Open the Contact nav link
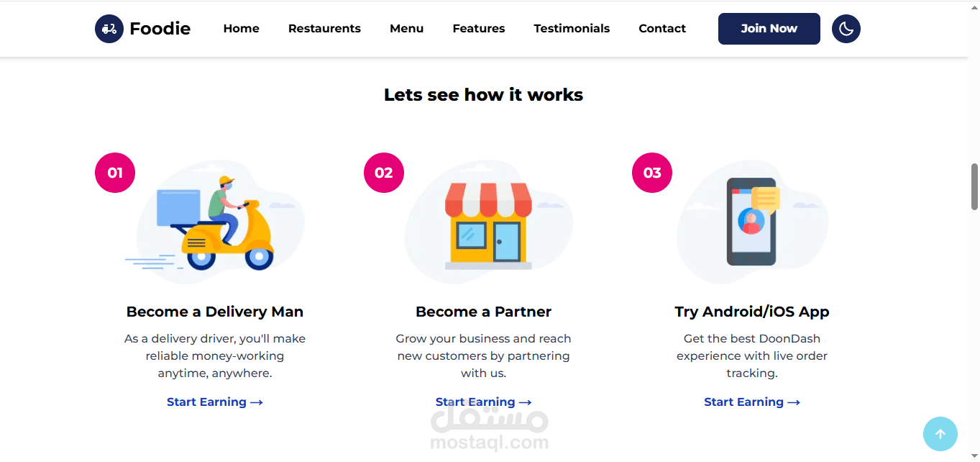 tap(662, 29)
